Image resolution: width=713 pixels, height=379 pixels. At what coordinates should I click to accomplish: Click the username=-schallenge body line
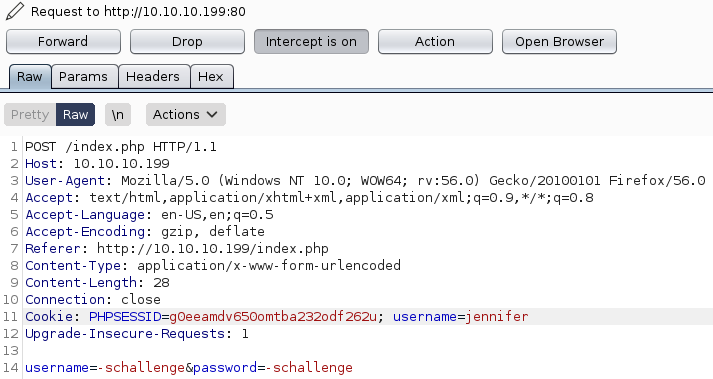[x=189, y=368]
